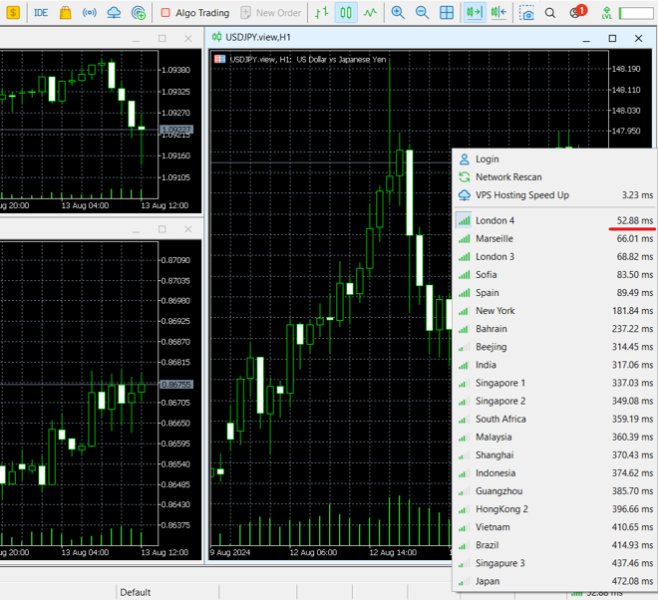
Task: Switch chart to bar chart view
Action: (x=320, y=13)
